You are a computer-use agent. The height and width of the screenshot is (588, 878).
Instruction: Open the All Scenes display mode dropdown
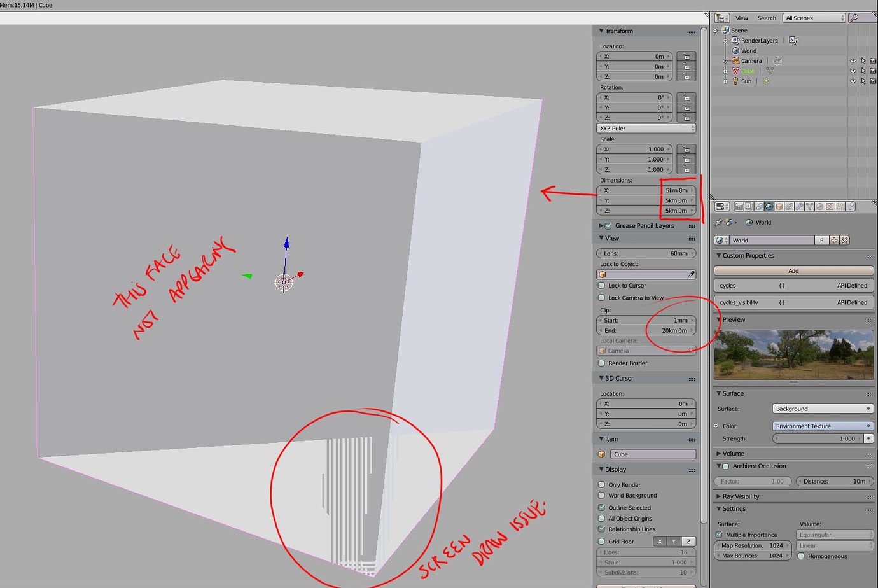[x=813, y=17]
